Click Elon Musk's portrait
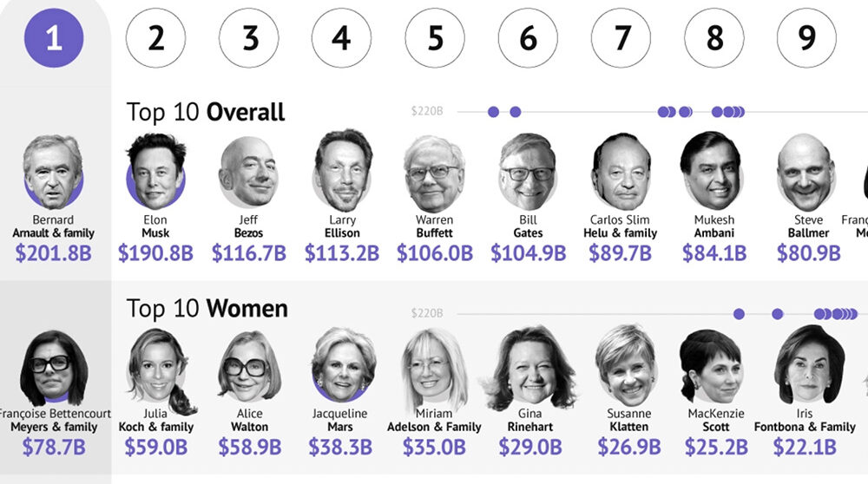Screen dimensions: 868x484 155,171
